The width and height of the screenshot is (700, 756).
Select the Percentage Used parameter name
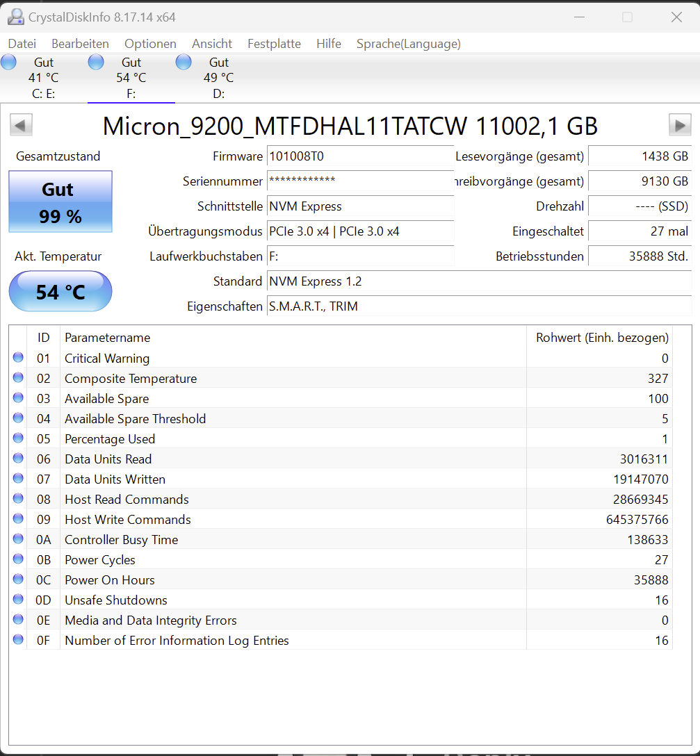[x=110, y=438]
